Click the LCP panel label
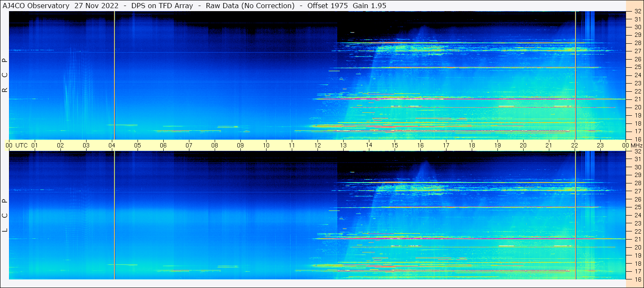The height and width of the screenshot is (288, 644). coord(5,215)
